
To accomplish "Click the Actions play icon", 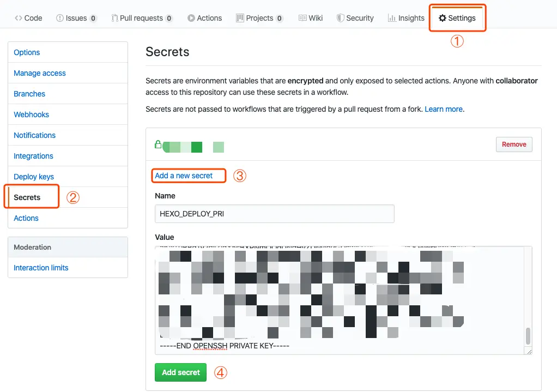I will tap(191, 18).
